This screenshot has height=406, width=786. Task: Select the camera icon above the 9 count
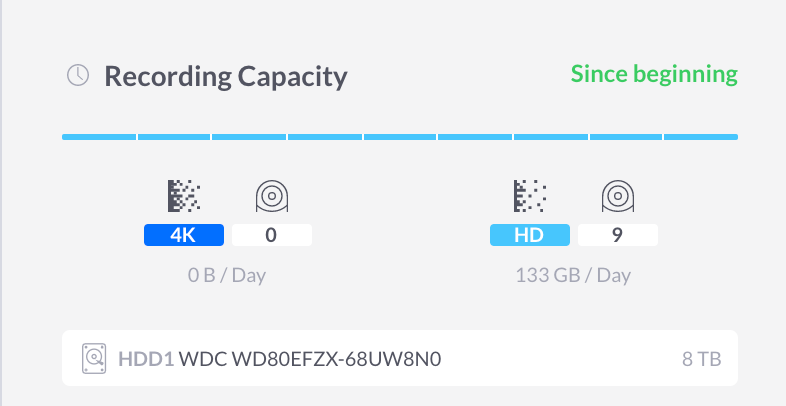617,196
